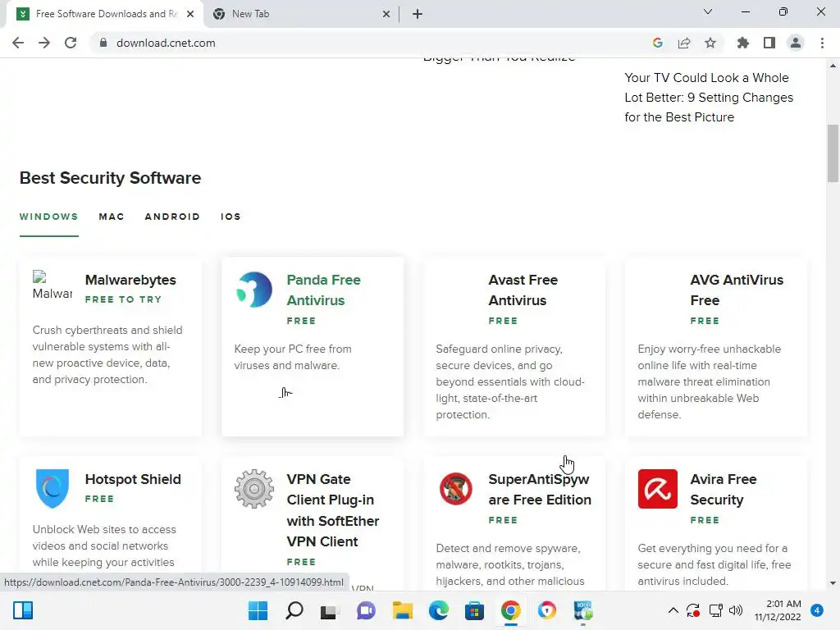Open the notification count badge
Viewport: 840px width, 630px height.
coord(817,610)
